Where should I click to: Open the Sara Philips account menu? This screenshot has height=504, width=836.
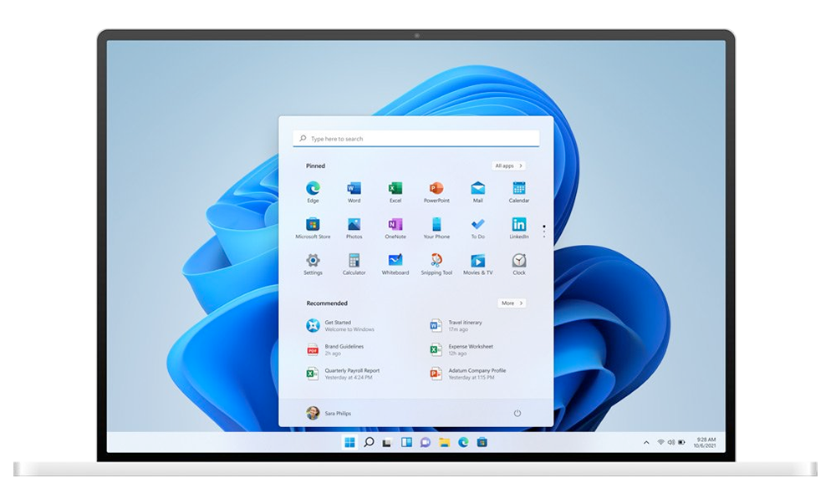(329, 413)
